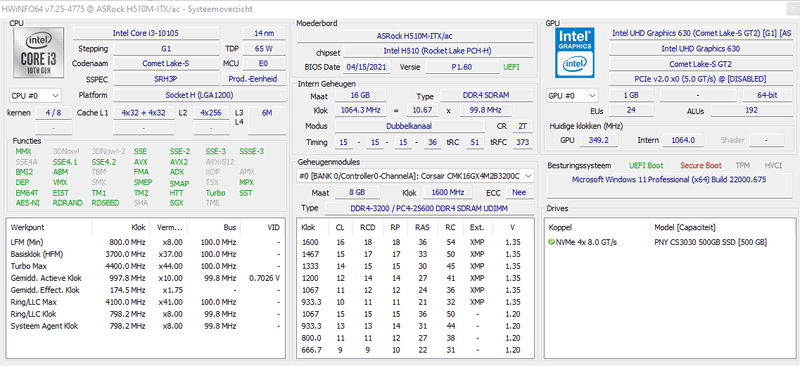The image size is (800, 366).
Task: Click the UEFI Boot status label
Action: pyautogui.click(x=646, y=165)
